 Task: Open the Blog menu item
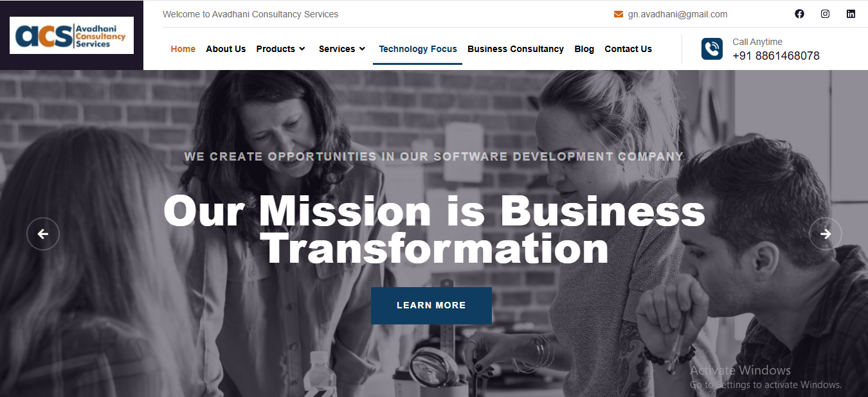click(584, 49)
